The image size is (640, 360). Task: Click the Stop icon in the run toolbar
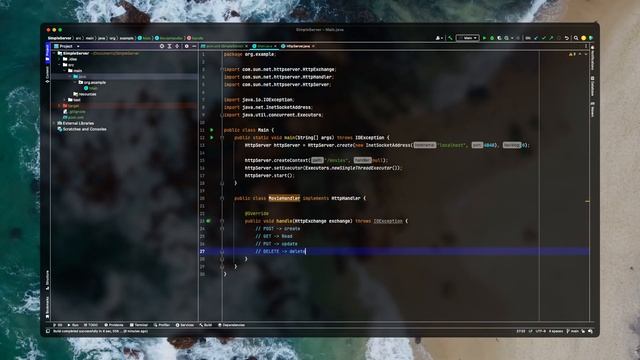coord(518,38)
